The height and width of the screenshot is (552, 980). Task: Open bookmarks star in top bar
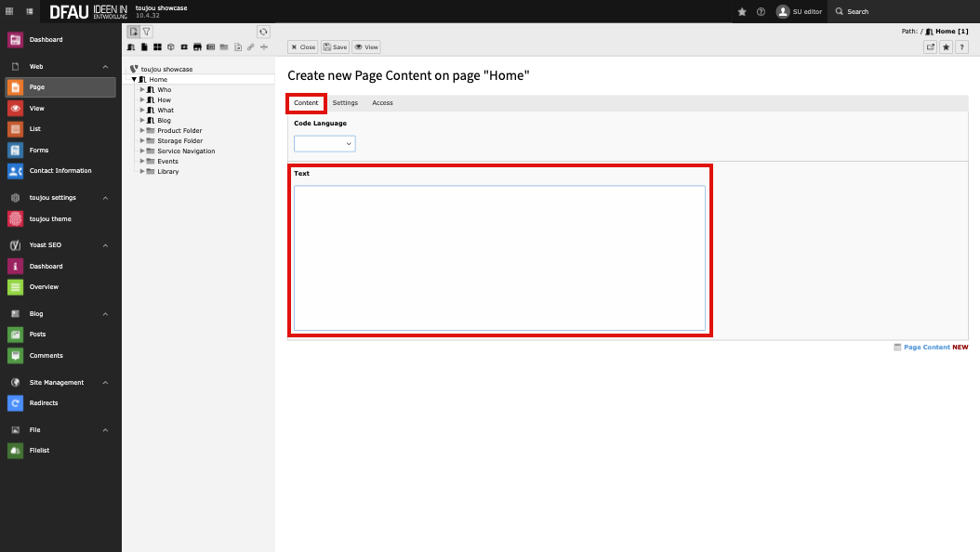tap(742, 11)
